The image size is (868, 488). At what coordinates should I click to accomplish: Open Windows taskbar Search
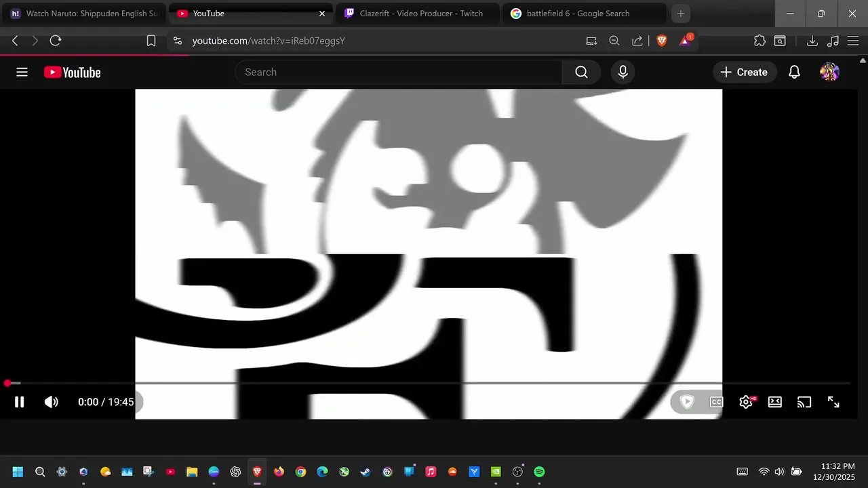[40, 472]
